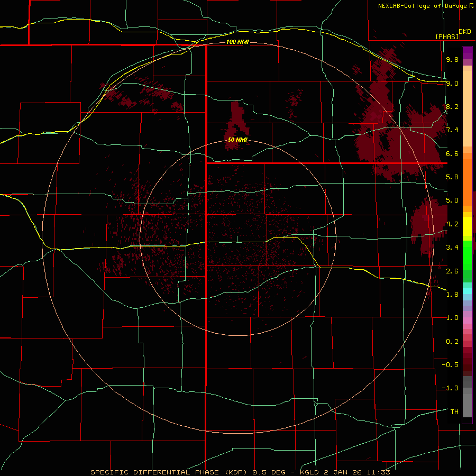
Task: Select the 3.4 legend value
Action: point(452,248)
